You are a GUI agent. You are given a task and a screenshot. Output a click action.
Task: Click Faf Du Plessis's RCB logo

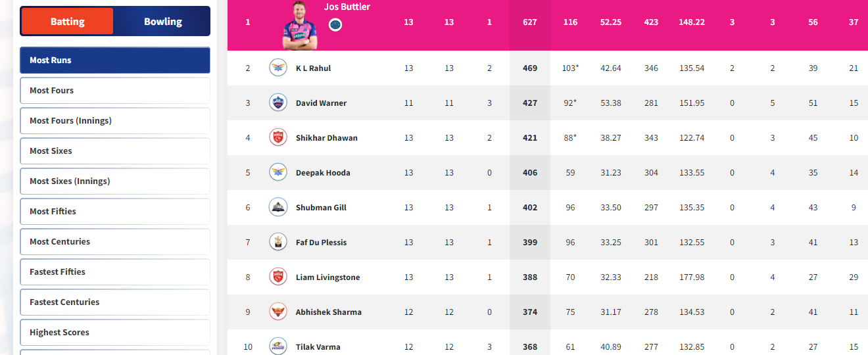(278, 242)
